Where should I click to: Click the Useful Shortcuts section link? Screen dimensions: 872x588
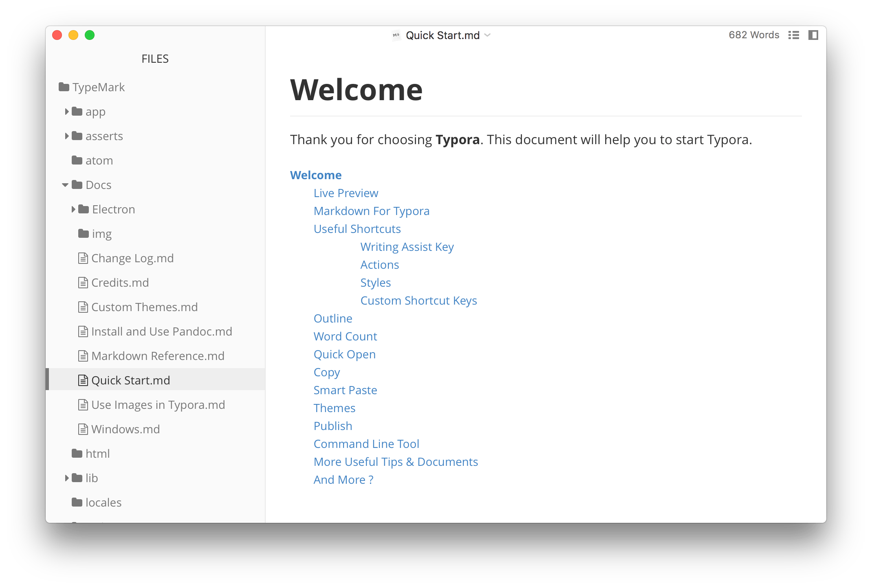tap(357, 228)
